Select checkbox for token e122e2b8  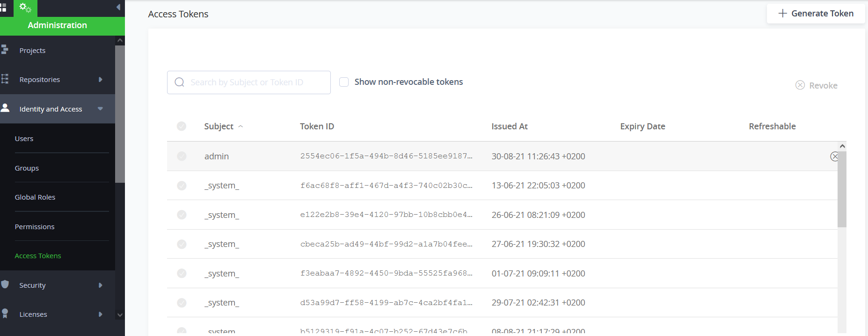(x=182, y=215)
